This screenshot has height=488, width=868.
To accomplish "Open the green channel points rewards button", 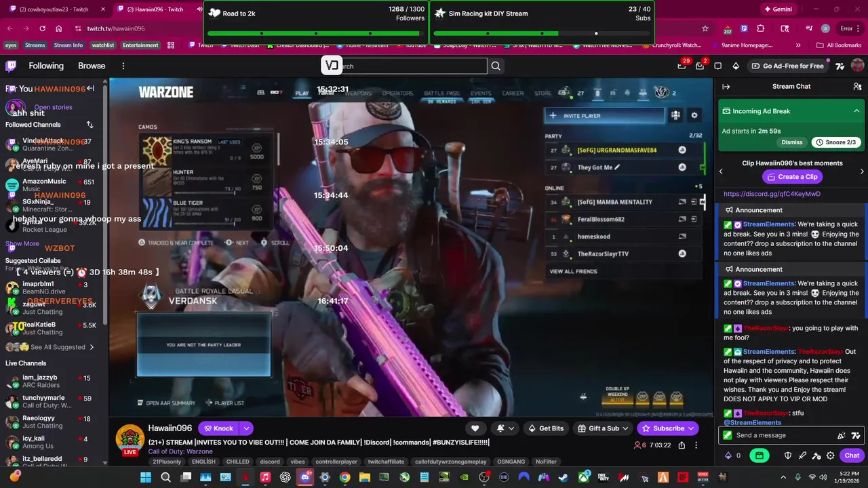I will (759, 455).
